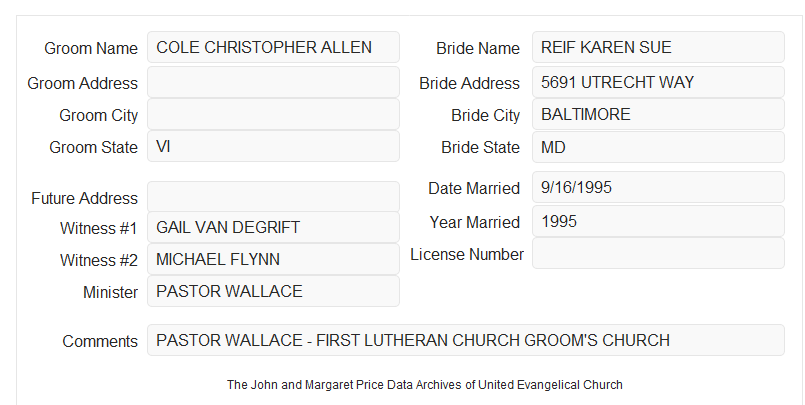Click the Groom Name field
This screenshot has height=405, width=805.
tap(273, 47)
